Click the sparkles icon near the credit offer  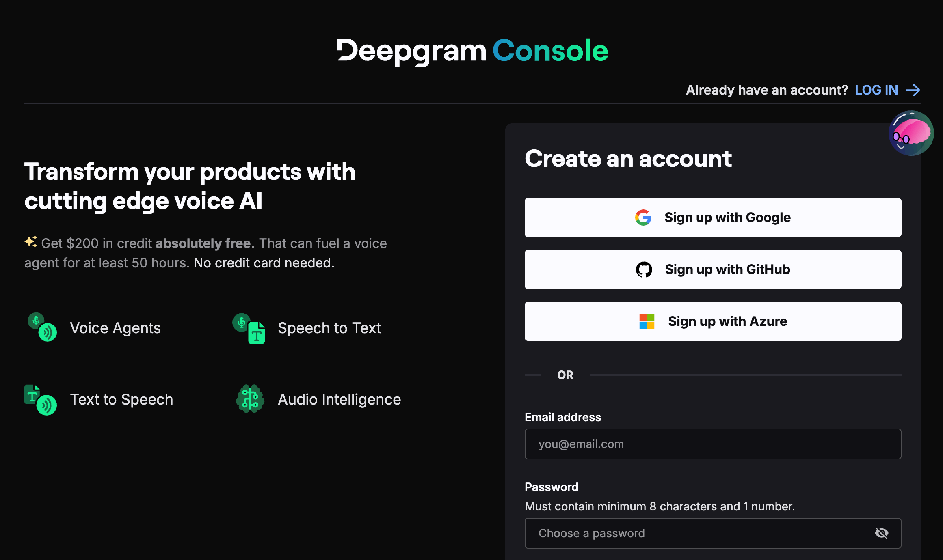32,242
